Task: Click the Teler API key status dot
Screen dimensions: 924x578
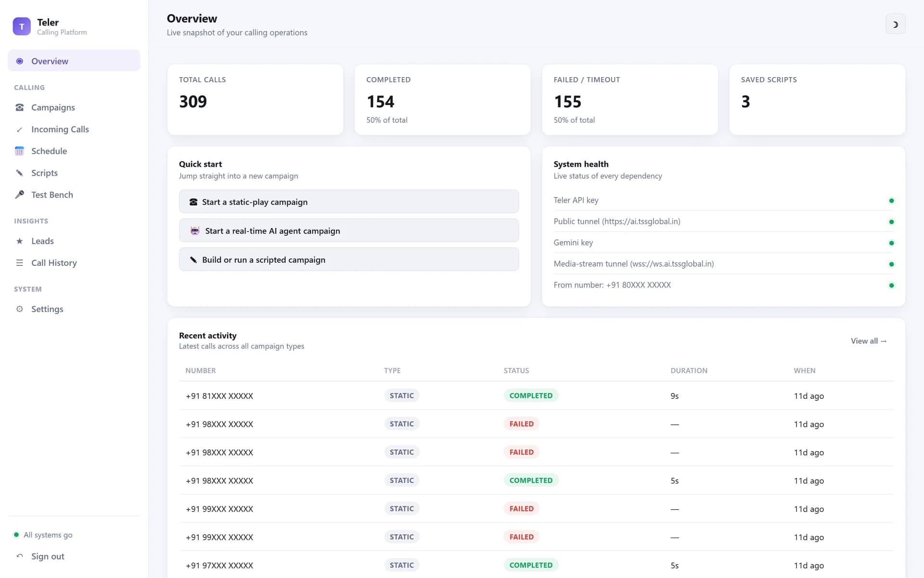Action: pos(891,200)
